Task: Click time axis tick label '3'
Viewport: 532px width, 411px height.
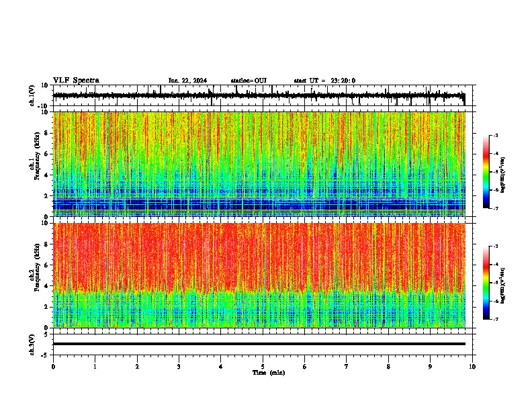Action: click(179, 367)
